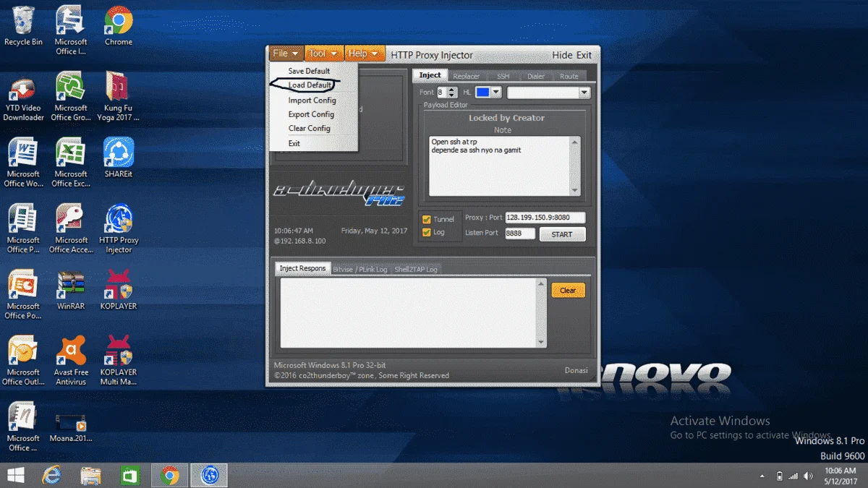Choose Exit at bottom of File menu

click(x=294, y=143)
